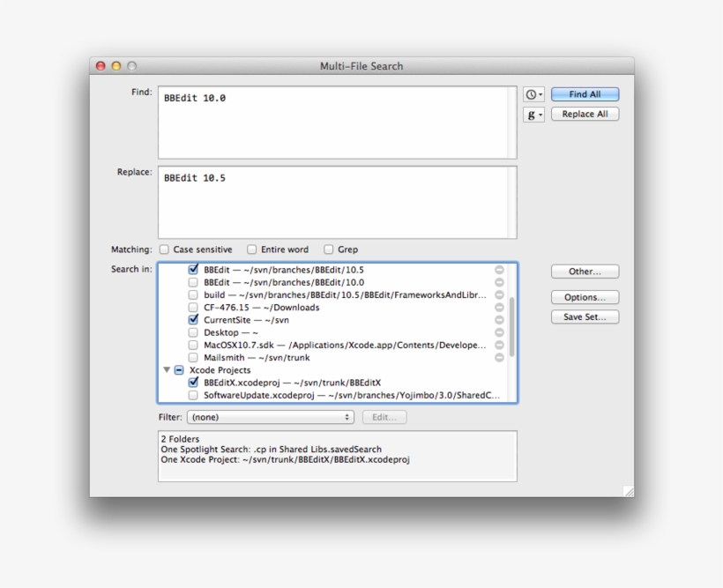This screenshot has width=723, height=588.
Task: Uncheck BBEditX.xcodeproj entry
Action: 193,383
